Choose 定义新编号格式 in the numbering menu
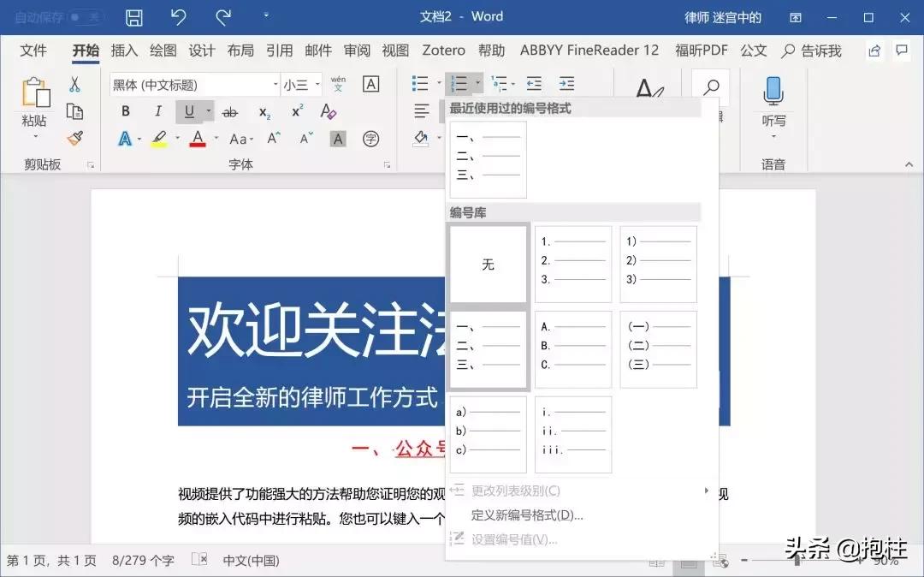924x577 pixels. (x=525, y=515)
